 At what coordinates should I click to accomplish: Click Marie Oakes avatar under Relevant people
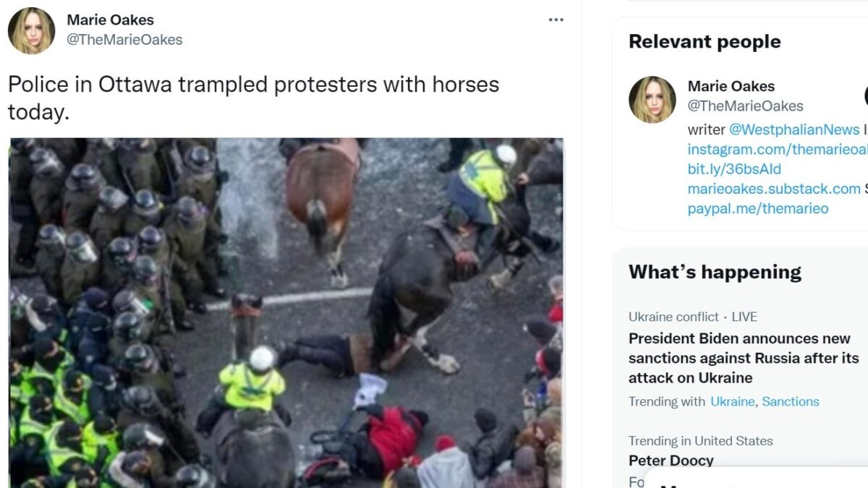tap(652, 99)
